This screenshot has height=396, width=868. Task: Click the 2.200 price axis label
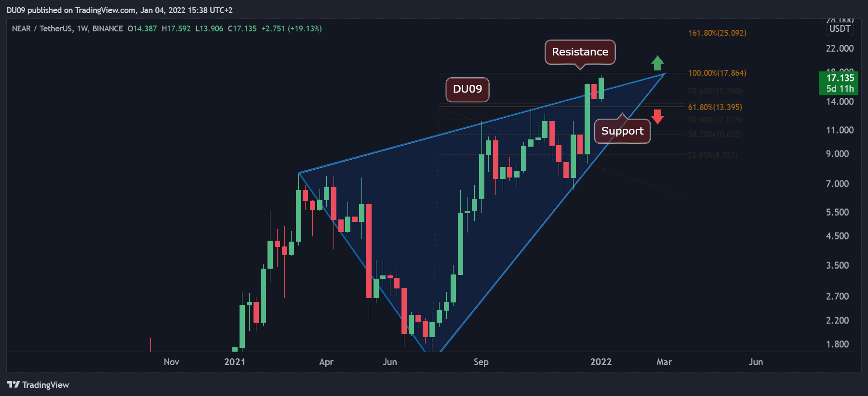(838, 320)
